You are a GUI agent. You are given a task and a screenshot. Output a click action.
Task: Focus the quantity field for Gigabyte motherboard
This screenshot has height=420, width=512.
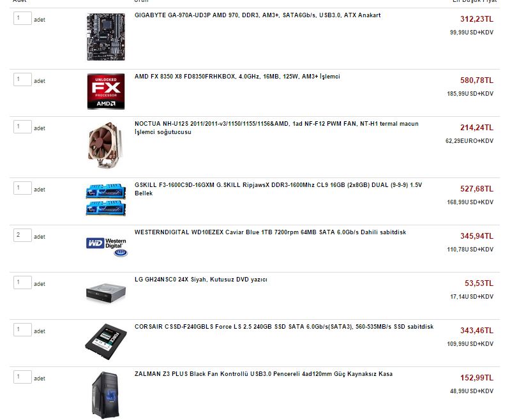point(22,19)
